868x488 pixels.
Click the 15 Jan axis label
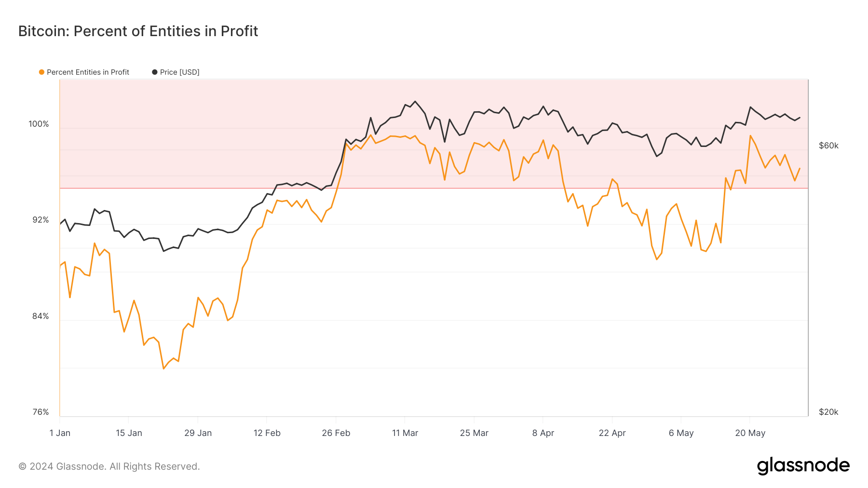tap(129, 433)
